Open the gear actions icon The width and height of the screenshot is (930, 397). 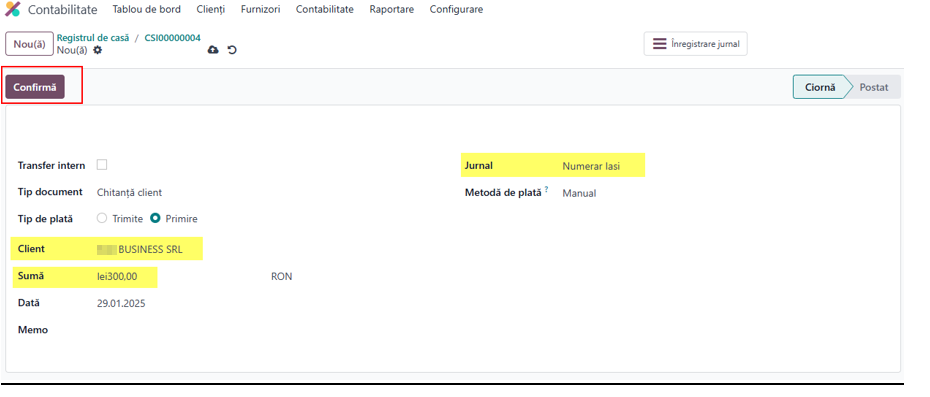click(98, 50)
